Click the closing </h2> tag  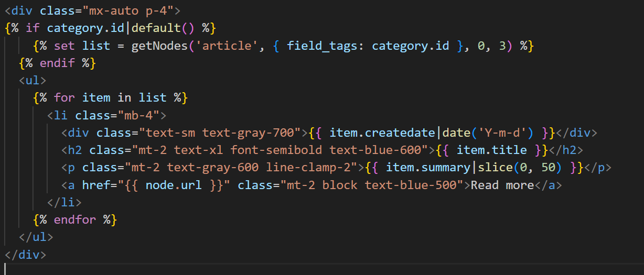(565, 150)
